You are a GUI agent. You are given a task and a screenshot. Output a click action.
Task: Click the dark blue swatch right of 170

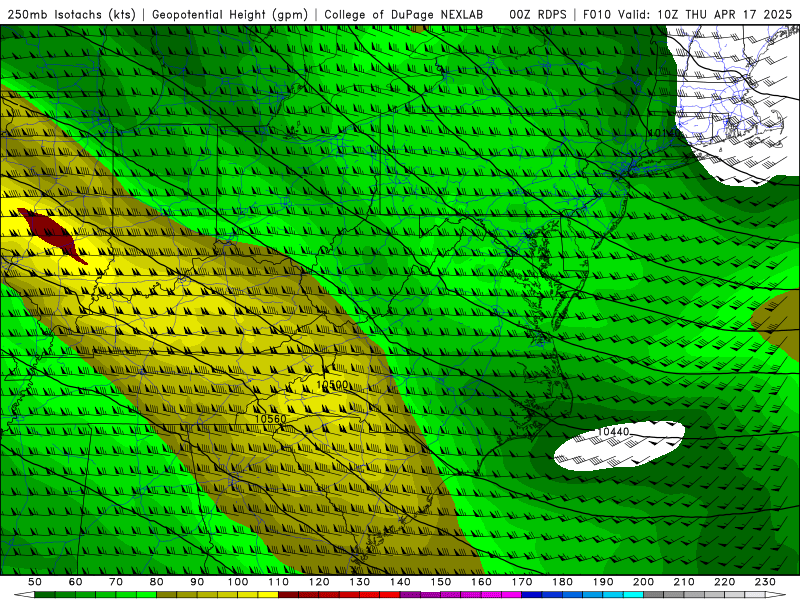tap(532, 595)
